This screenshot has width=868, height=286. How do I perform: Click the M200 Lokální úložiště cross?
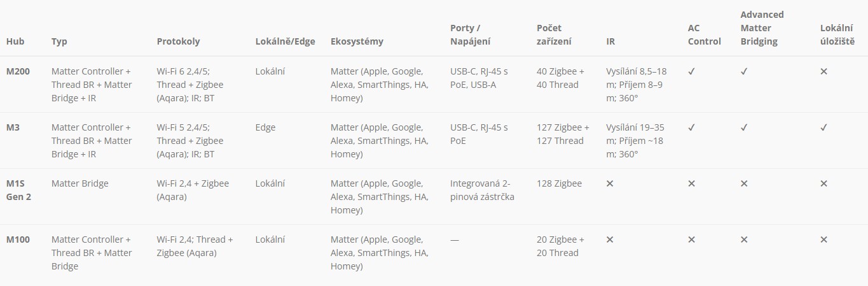click(823, 71)
